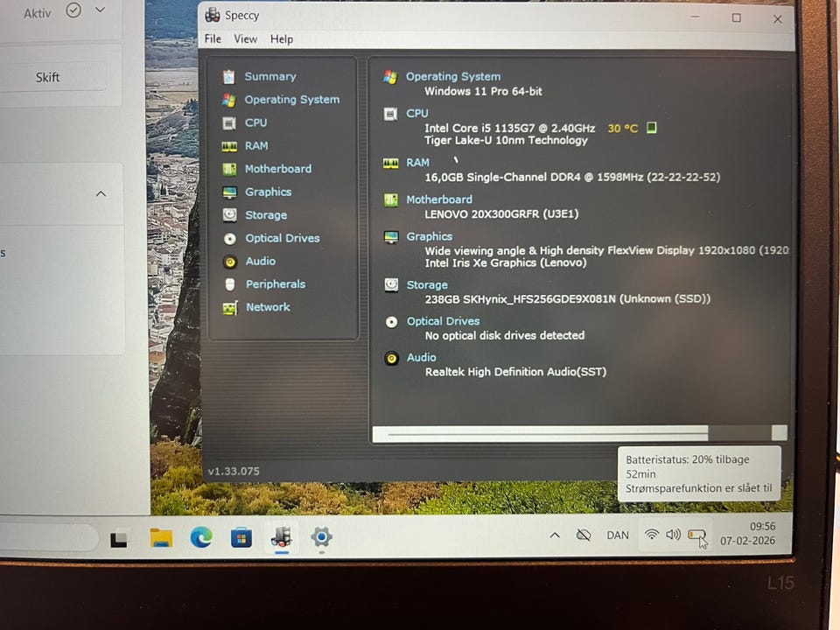Open File Explorer from the taskbar
The image size is (840, 630).
tap(161, 537)
